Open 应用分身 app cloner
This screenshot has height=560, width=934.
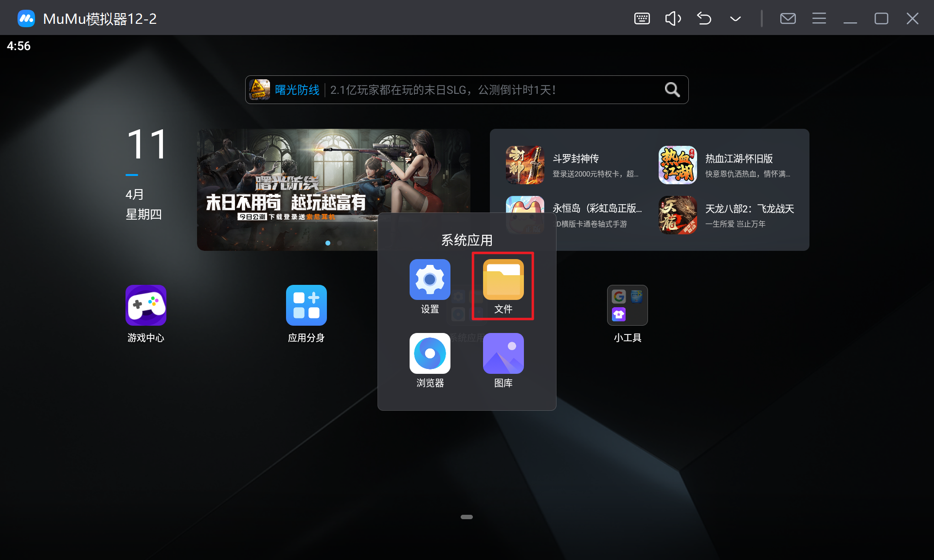pos(306,305)
